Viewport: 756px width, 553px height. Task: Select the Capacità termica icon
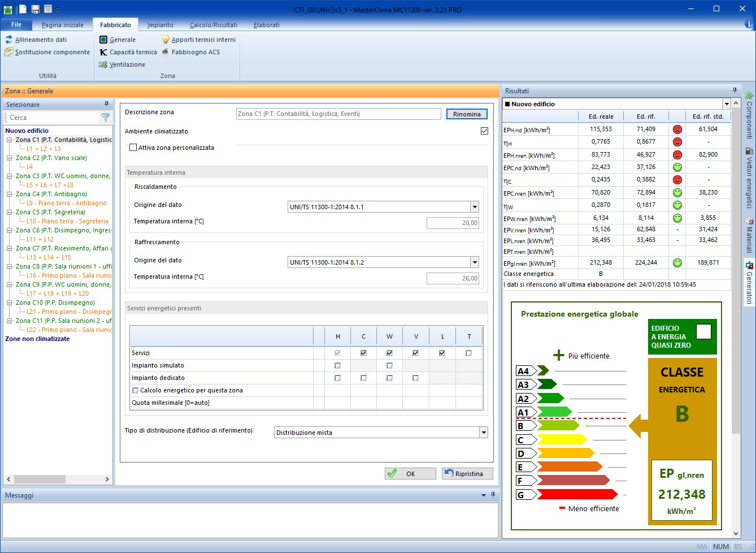pyautogui.click(x=103, y=52)
